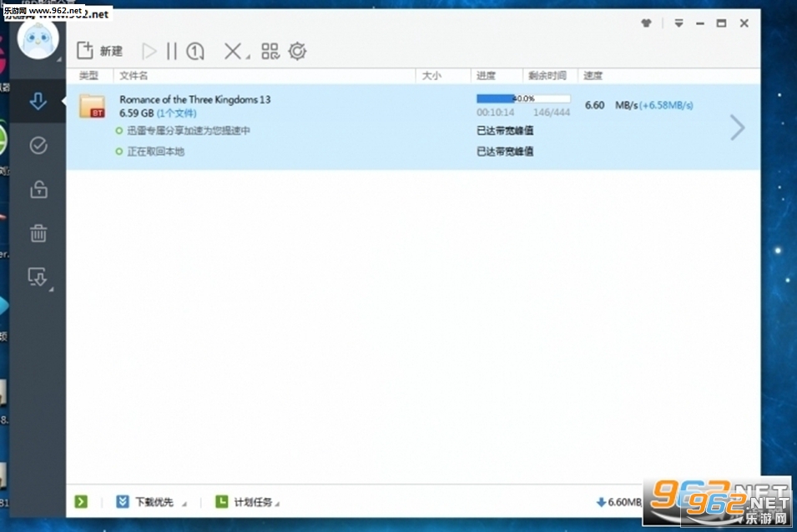The height and width of the screenshot is (532, 797).
Task: Click the 6.60 MB/s speed value
Action: coord(611,105)
